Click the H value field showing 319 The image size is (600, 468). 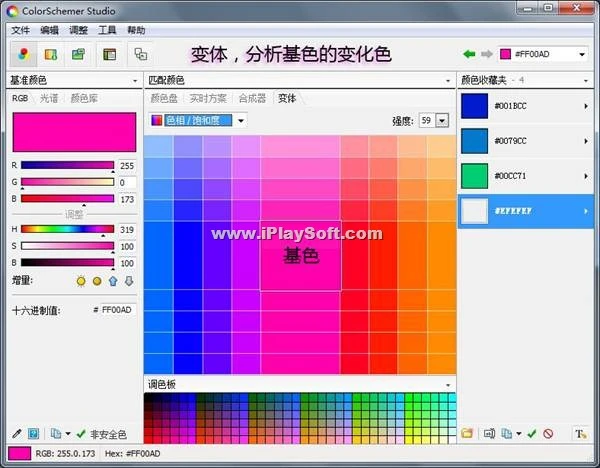[x=127, y=230]
